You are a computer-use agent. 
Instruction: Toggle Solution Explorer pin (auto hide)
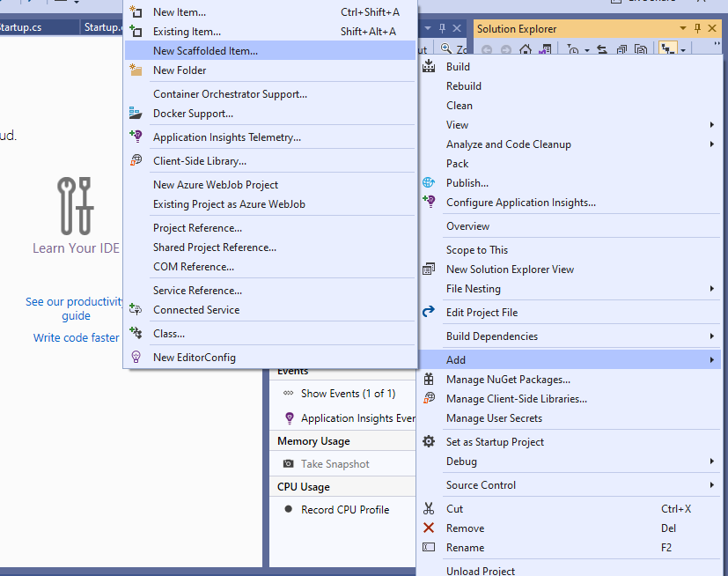click(697, 28)
